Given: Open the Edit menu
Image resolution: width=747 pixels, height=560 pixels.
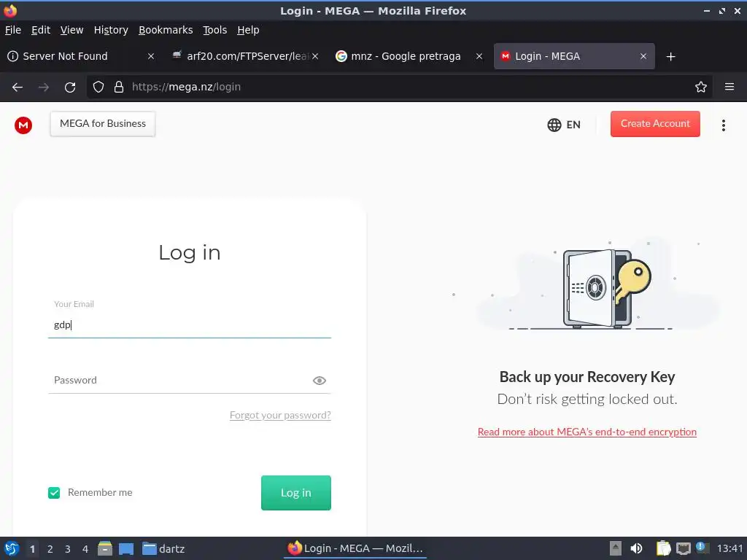Looking at the screenshot, I should (41, 30).
